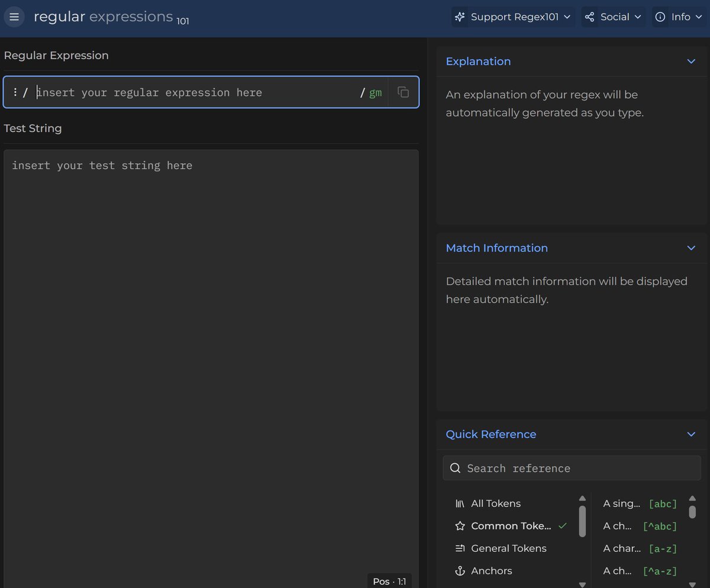The width and height of the screenshot is (710, 588).
Task: Select the [abc] token reference row
Action: [x=640, y=503]
